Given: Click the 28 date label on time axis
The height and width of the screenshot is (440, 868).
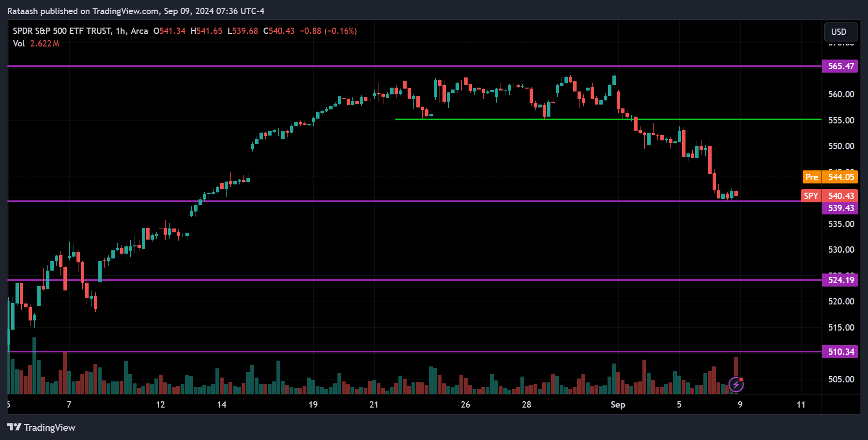Looking at the screenshot, I should [526, 405].
